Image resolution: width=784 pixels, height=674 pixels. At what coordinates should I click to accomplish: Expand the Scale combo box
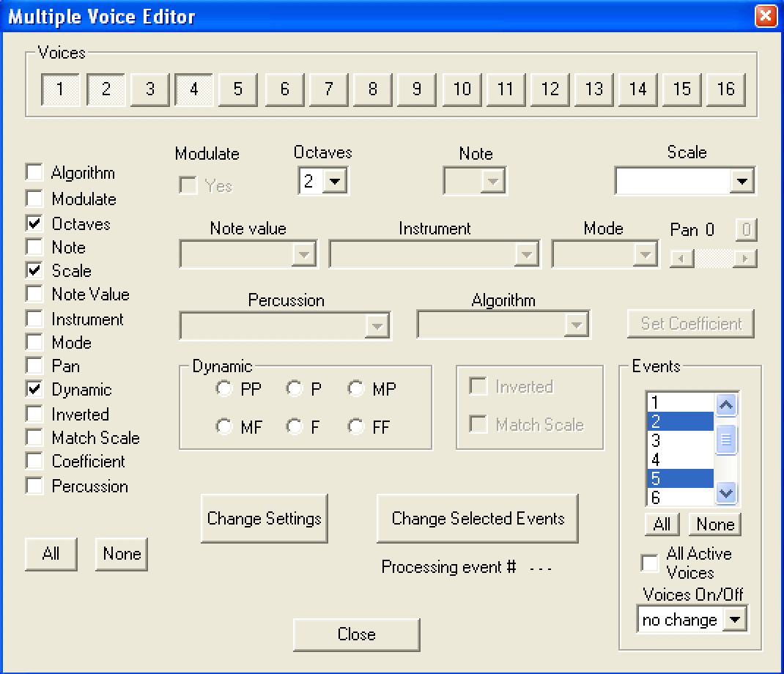pos(742,181)
